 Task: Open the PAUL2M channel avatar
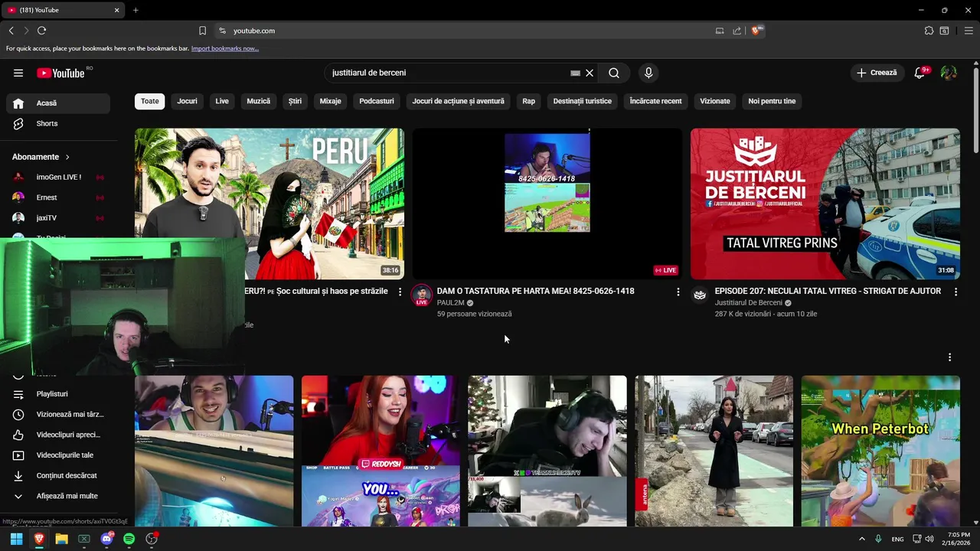click(422, 295)
